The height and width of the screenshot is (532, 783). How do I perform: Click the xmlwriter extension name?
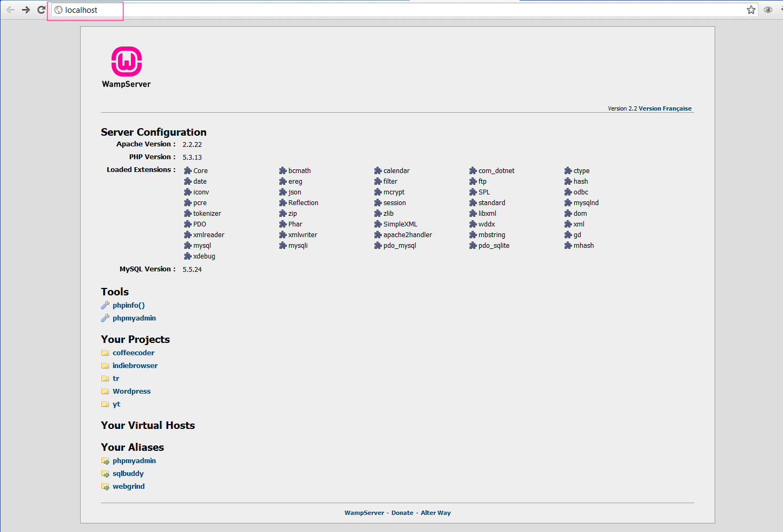point(302,235)
